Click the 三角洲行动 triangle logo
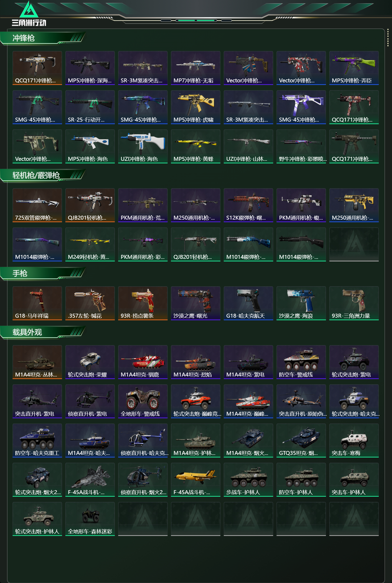Screen dimensions: 392x583 click(x=29, y=9)
